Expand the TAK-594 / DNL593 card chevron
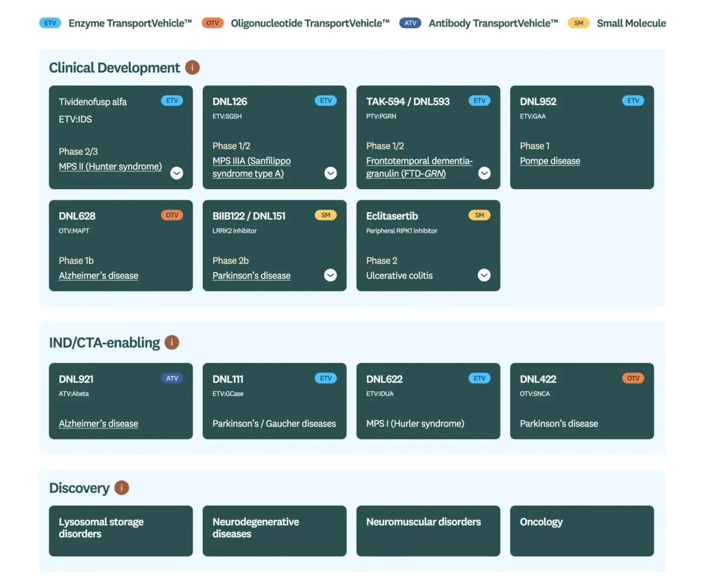 click(484, 173)
